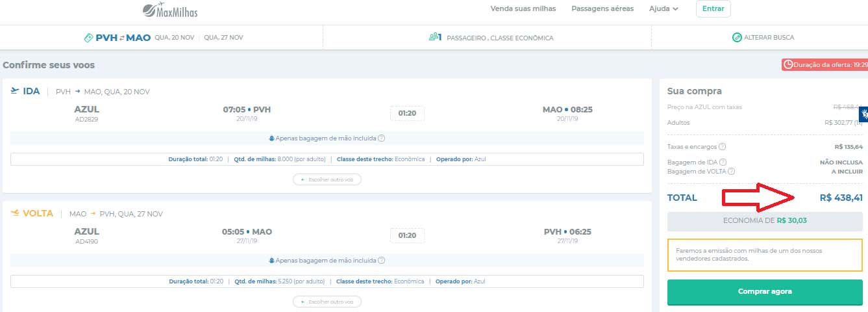Click the Alterar Busca edit icon
Image resolution: width=868 pixels, height=312 pixels.
click(x=737, y=38)
